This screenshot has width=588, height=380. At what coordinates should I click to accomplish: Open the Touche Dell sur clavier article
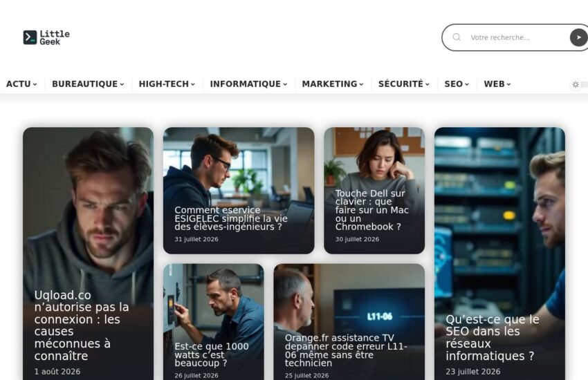[x=371, y=210]
